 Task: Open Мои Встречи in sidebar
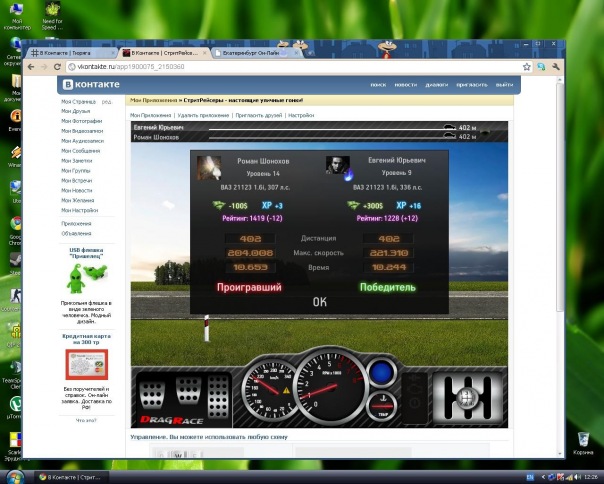click(x=76, y=181)
